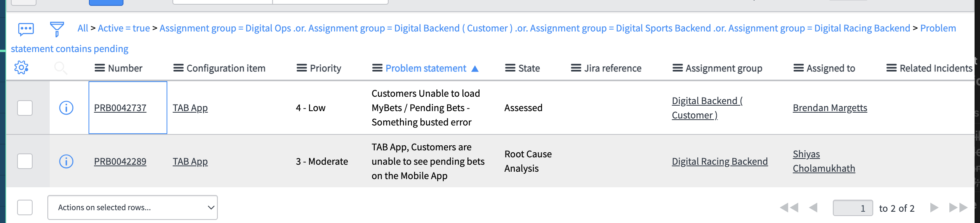Open the activity stream speech bubble icon

pyautogui.click(x=26, y=29)
